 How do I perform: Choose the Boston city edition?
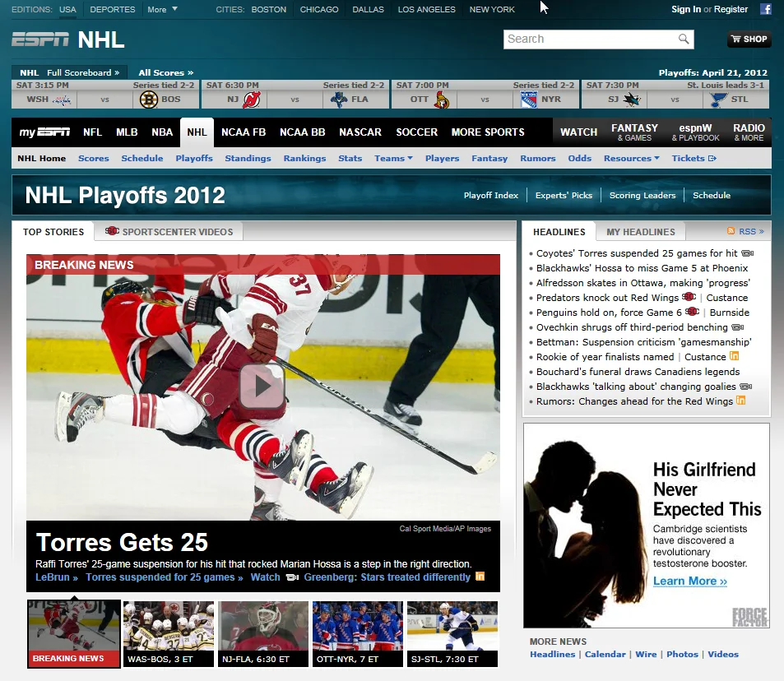click(x=268, y=10)
